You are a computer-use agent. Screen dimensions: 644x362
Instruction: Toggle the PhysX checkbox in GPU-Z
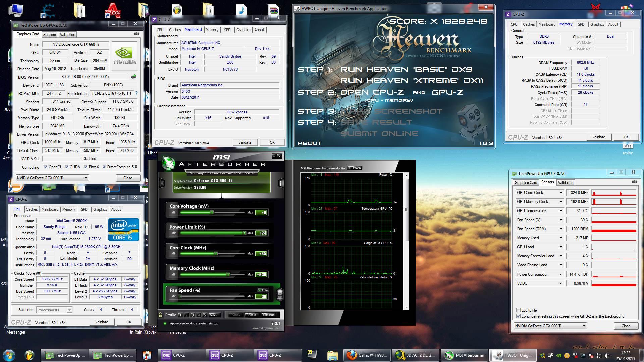point(86,167)
